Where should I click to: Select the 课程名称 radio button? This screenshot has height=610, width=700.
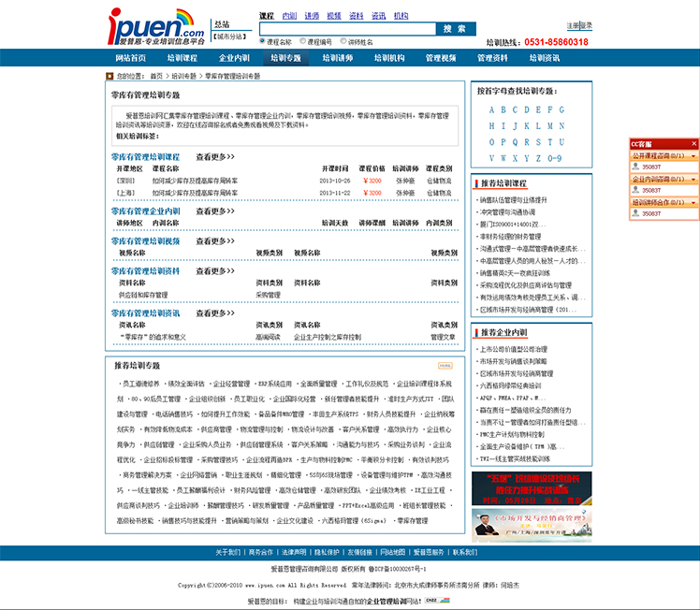pos(262,42)
